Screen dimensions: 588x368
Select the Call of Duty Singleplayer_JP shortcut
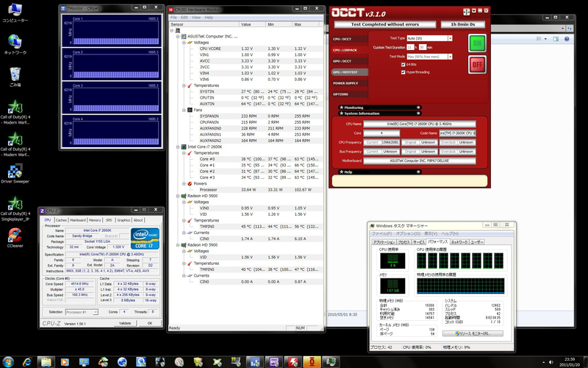pyautogui.click(x=15, y=209)
